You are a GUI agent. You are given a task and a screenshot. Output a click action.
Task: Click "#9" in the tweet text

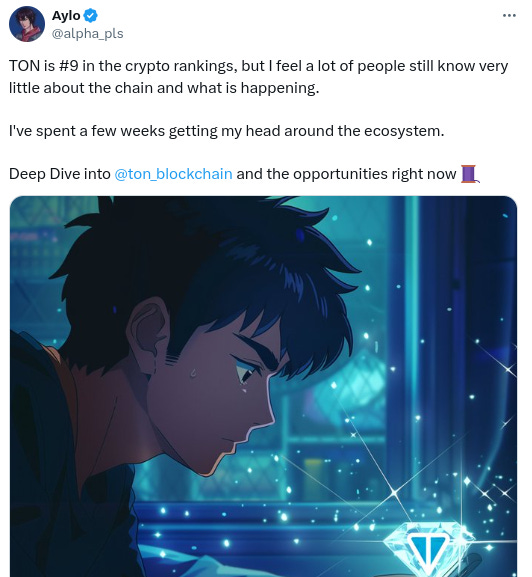click(68, 66)
